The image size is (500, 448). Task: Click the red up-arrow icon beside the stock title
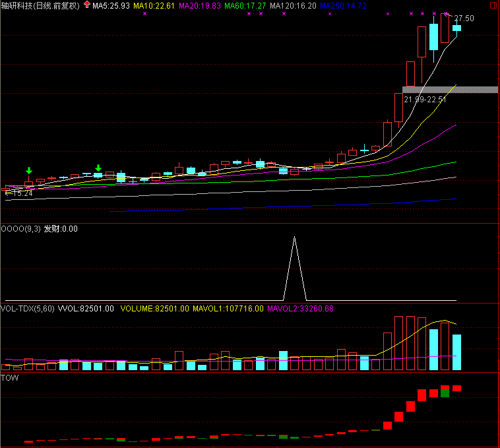pyautogui.click(x=86, y=5)
